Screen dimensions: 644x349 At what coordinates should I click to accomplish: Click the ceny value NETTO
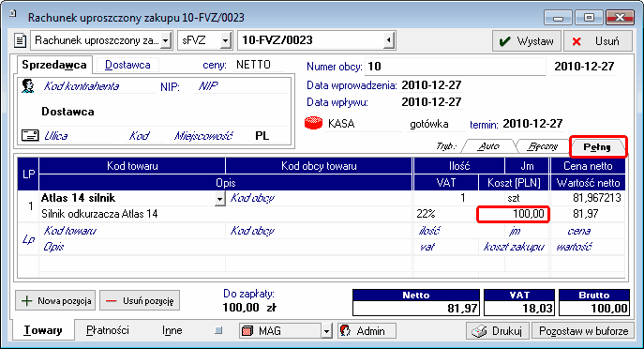[x=253, y=65]
